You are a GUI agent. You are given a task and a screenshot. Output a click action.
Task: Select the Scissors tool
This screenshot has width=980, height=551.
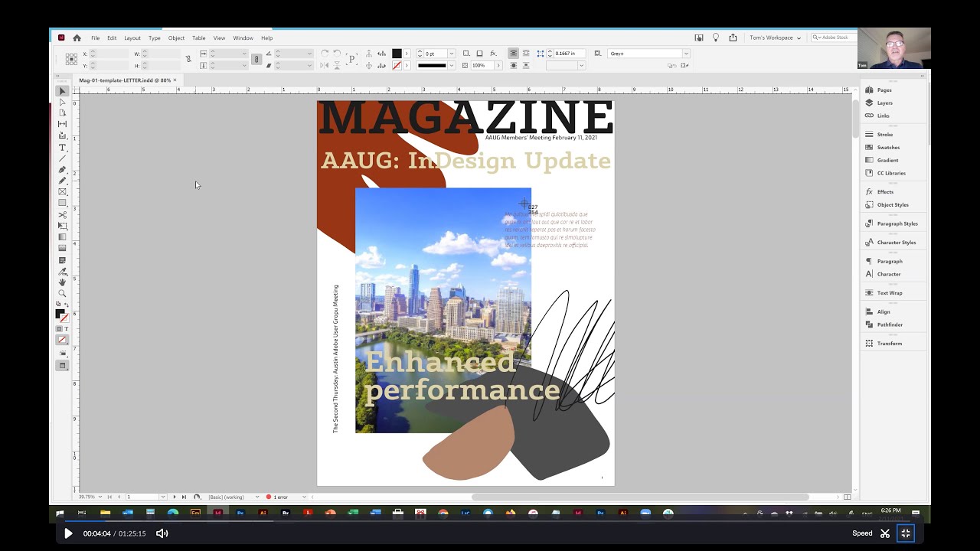point(63,215)
